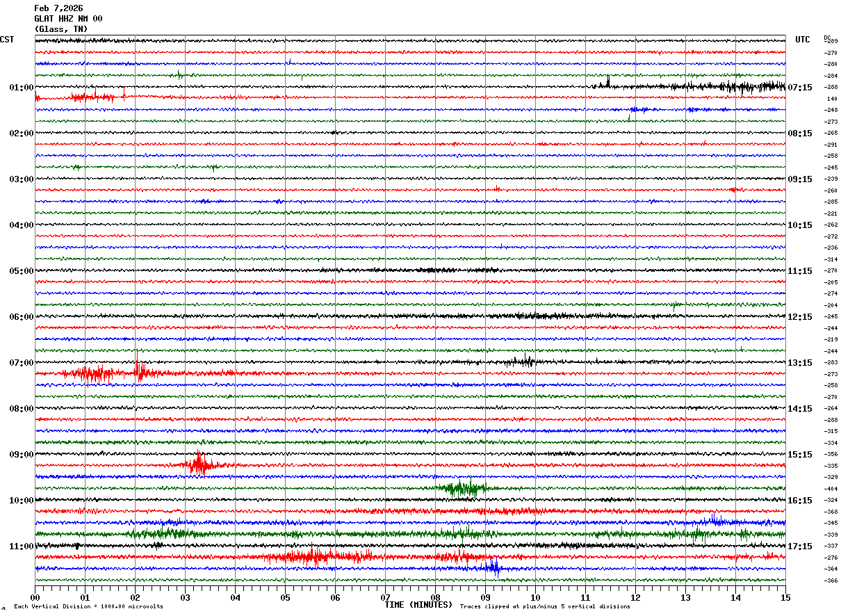Click the '12' minute tick label
The image size is (841, 616).
pyautogui.click(x=635, y=597)
